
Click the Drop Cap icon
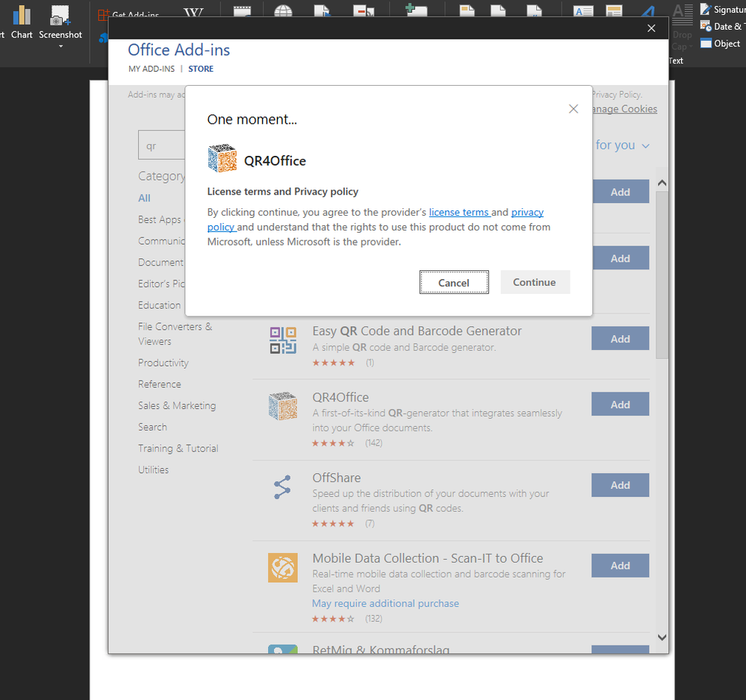coord(683,16)
